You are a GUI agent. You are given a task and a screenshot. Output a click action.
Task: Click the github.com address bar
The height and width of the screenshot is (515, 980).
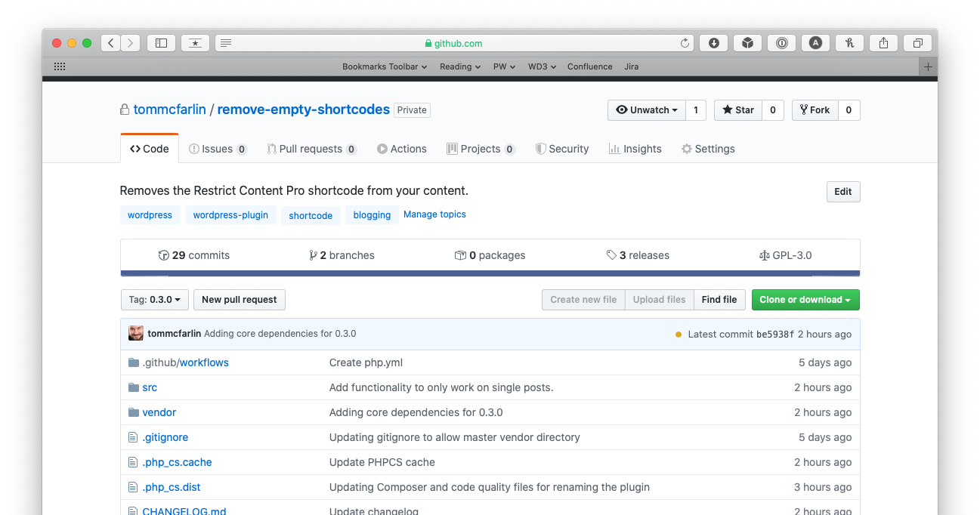click(x=453, y=43)
